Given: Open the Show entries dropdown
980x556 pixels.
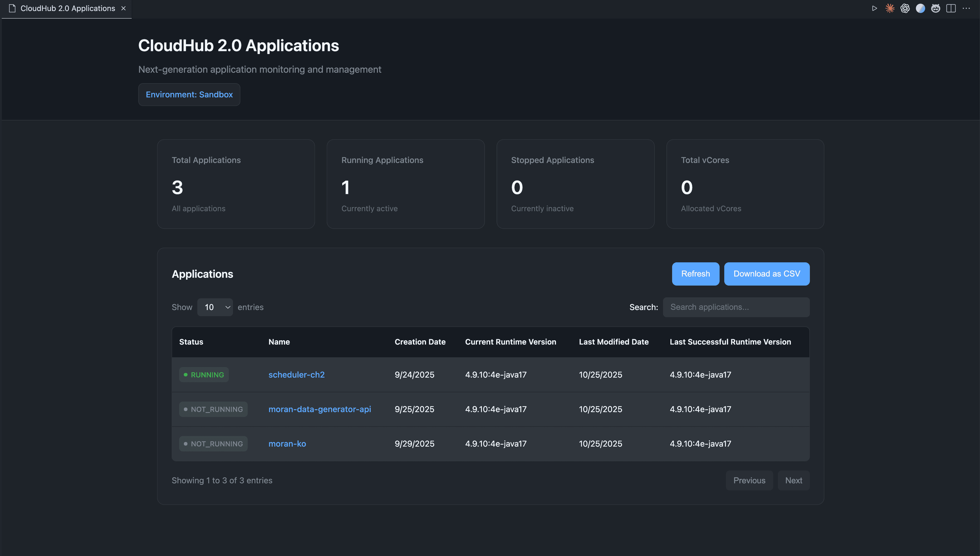Looking at the screenshot, I should click(x=215, y=307).
